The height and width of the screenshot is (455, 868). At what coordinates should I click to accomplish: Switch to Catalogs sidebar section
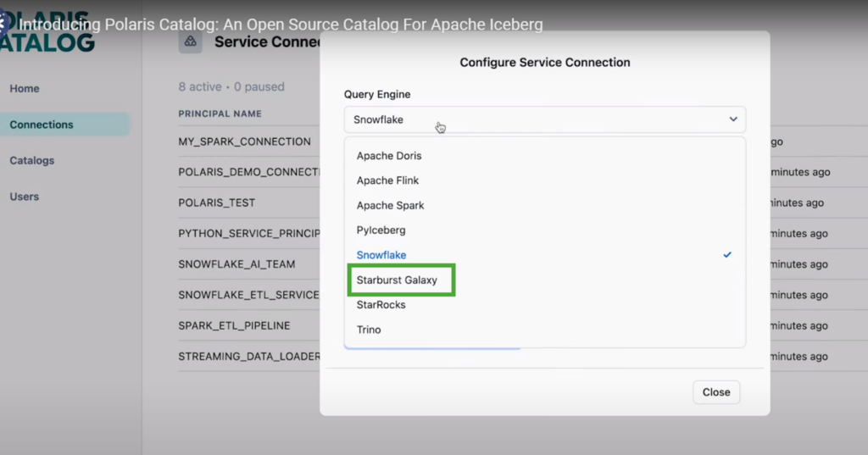coord(32,160)
